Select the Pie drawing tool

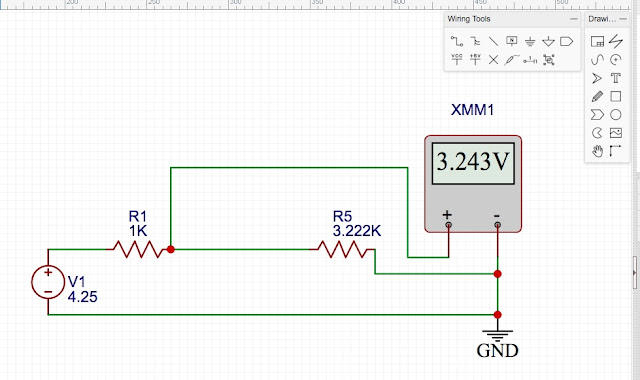pyautogui.click(x=597, y=133)
